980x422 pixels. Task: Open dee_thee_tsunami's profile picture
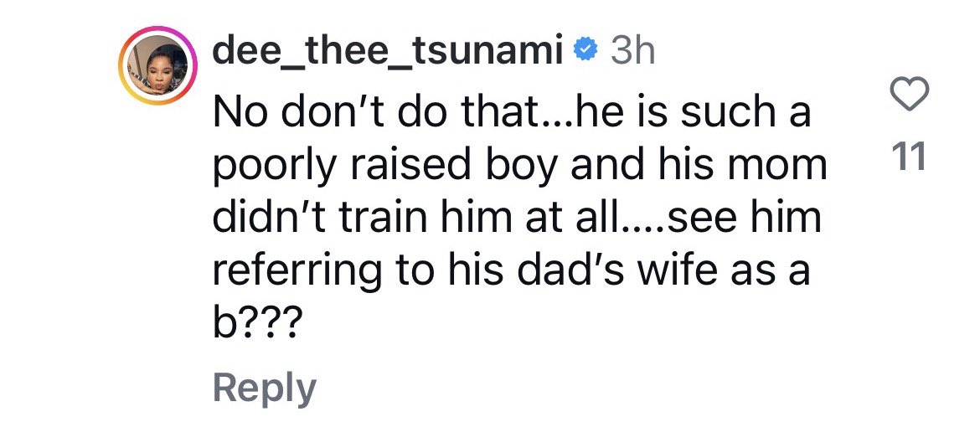tap(158, 65)
